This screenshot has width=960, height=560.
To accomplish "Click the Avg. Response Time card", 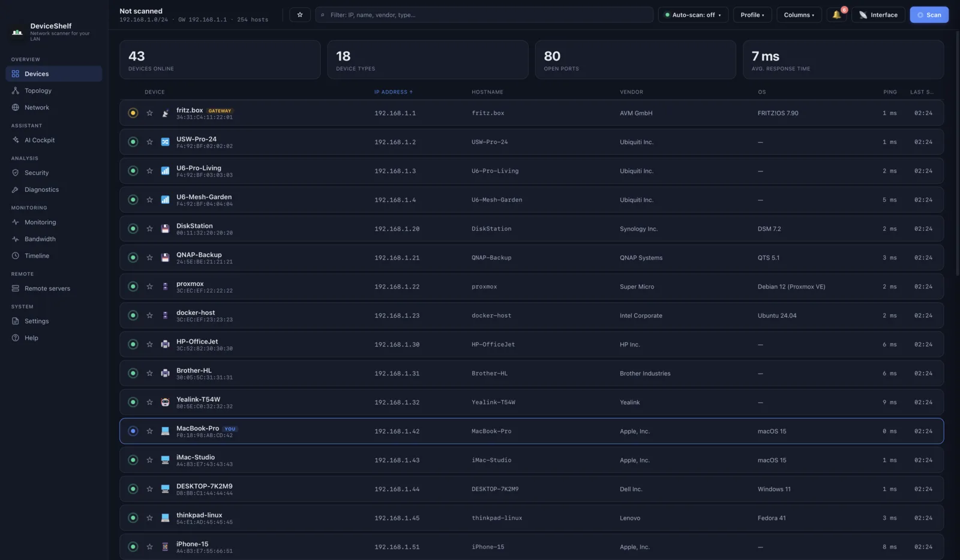I will coord(843,60).
